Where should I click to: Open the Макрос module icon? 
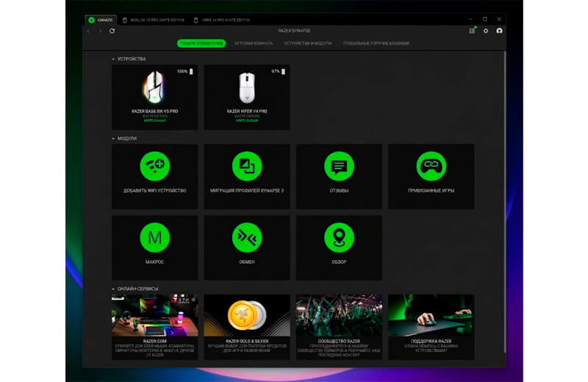pyautogui.click(x=154, y=237)
